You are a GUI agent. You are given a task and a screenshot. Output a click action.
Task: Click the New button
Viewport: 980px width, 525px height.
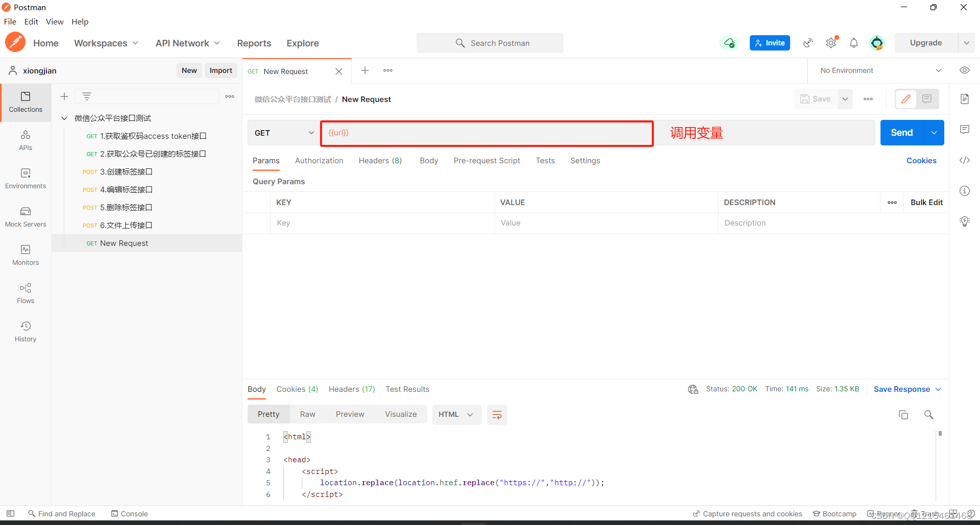[189, 70]
